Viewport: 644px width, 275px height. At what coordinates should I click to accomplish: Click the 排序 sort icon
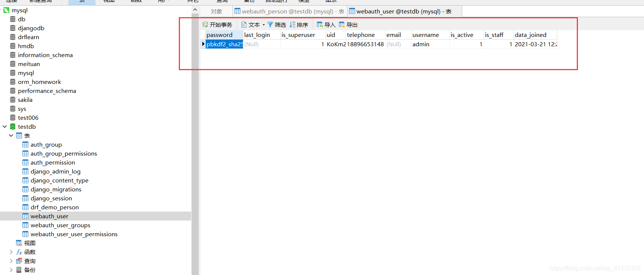click(292, 25)
